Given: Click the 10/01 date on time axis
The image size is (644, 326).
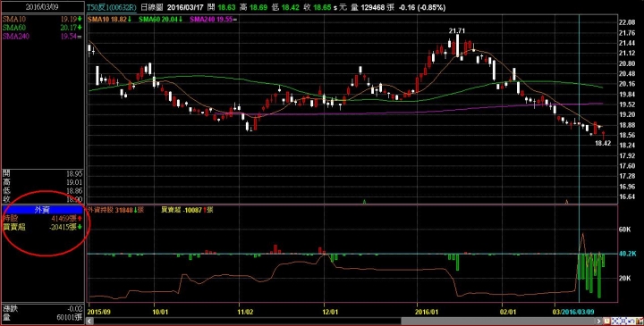Looking at the screenshot, I should [160, 312].
